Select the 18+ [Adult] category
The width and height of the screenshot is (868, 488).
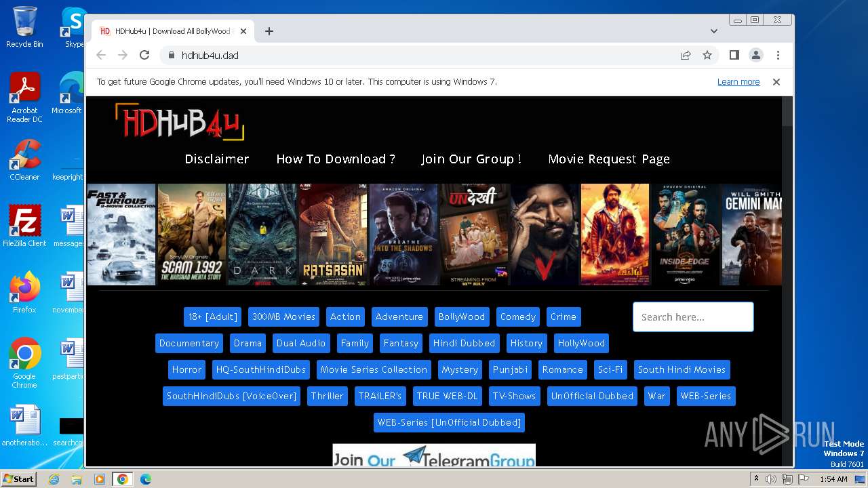[x=213, y=317]
